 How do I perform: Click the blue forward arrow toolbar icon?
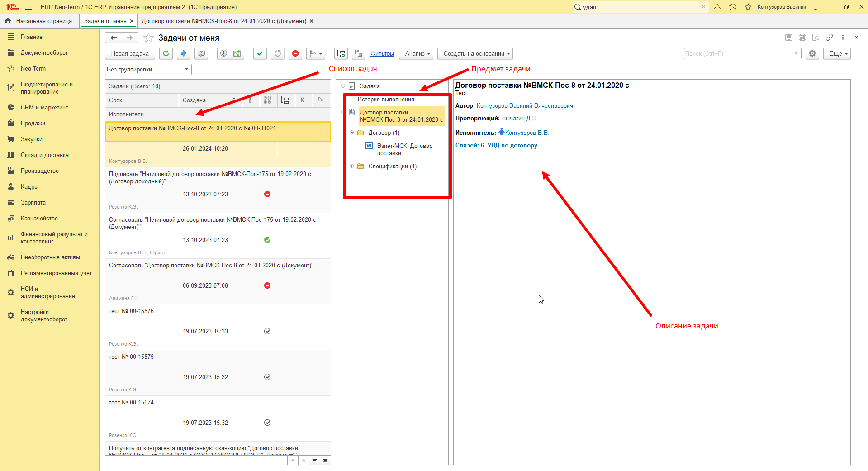click(x=183, y=53)
